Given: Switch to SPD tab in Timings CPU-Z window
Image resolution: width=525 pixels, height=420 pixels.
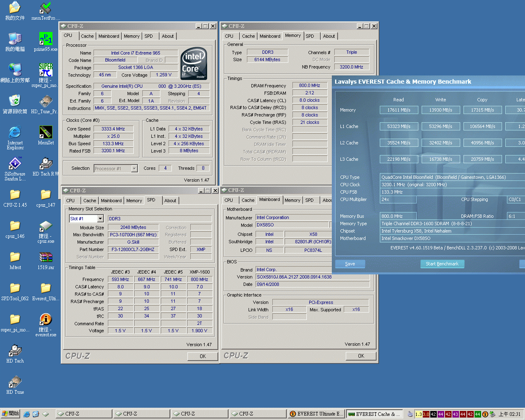Looking at the screenshot, I should coord(310,36).
